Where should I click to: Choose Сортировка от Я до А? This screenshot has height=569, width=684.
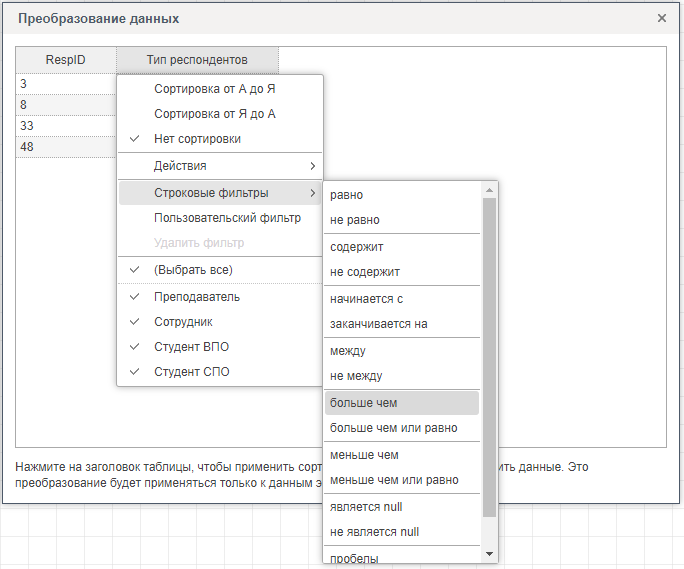pyautogui.click(x=214, y=114)
